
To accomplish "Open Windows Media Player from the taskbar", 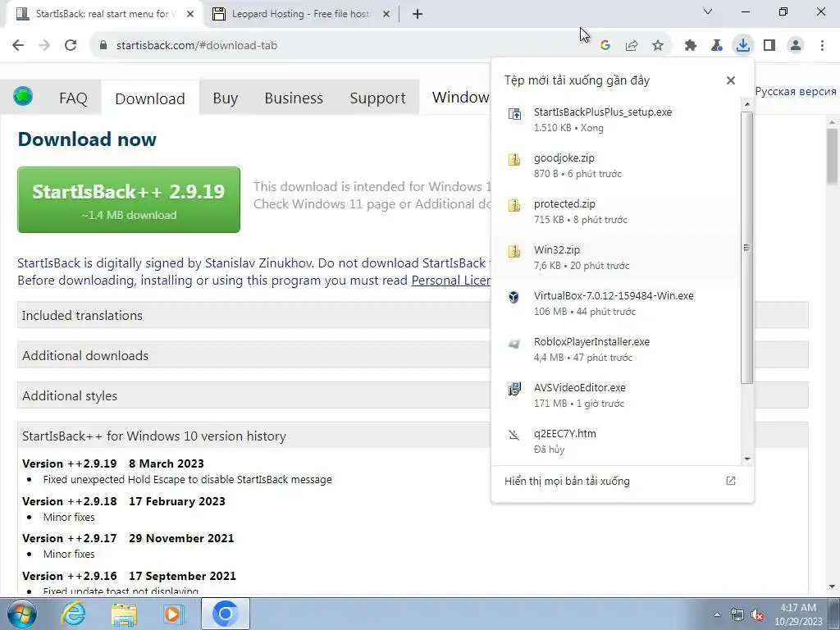I will coord(174,614).
